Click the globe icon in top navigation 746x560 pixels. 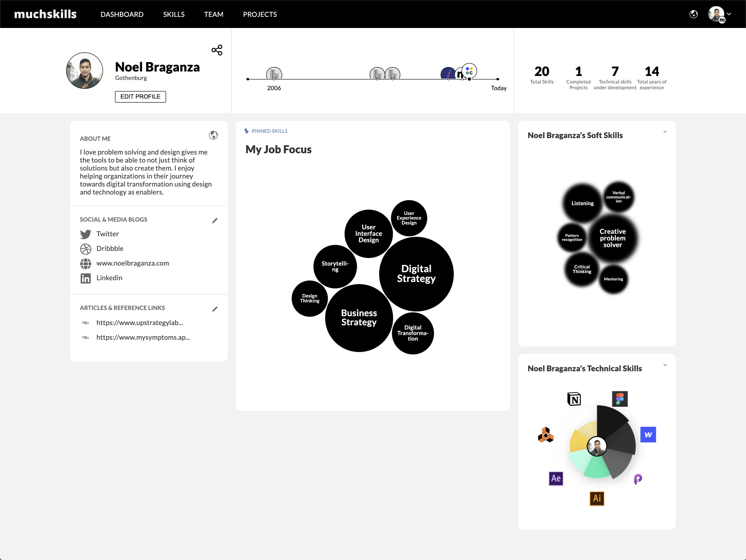694,14
